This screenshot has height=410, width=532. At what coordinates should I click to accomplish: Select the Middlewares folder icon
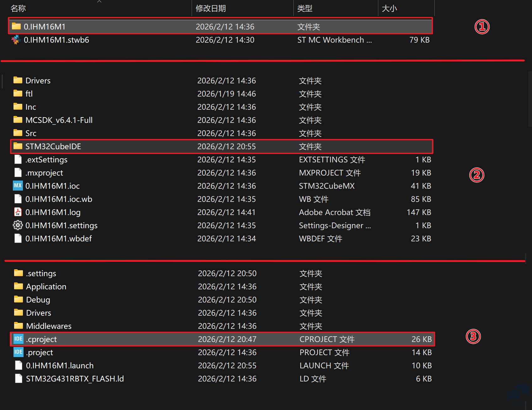pos(19,326)
